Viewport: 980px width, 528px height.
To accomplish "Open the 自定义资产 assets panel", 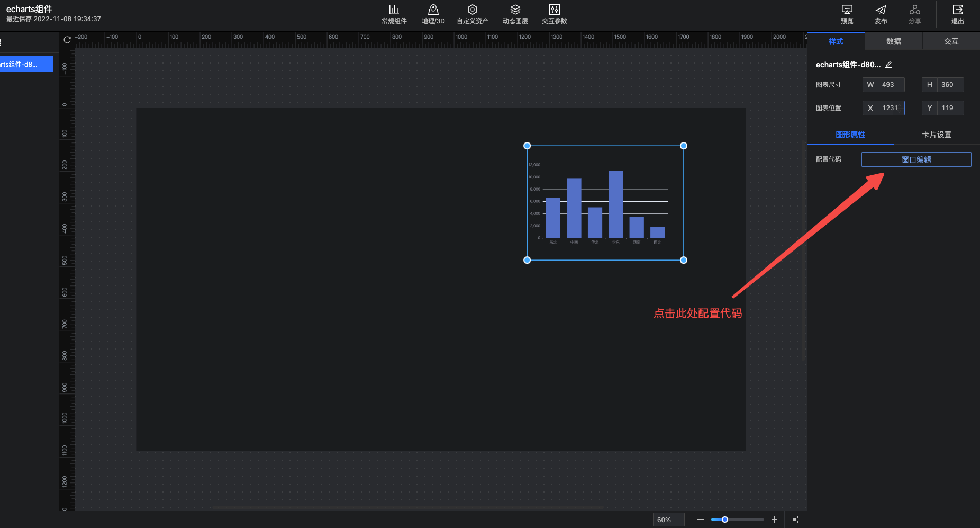I will tap(472, 14).
